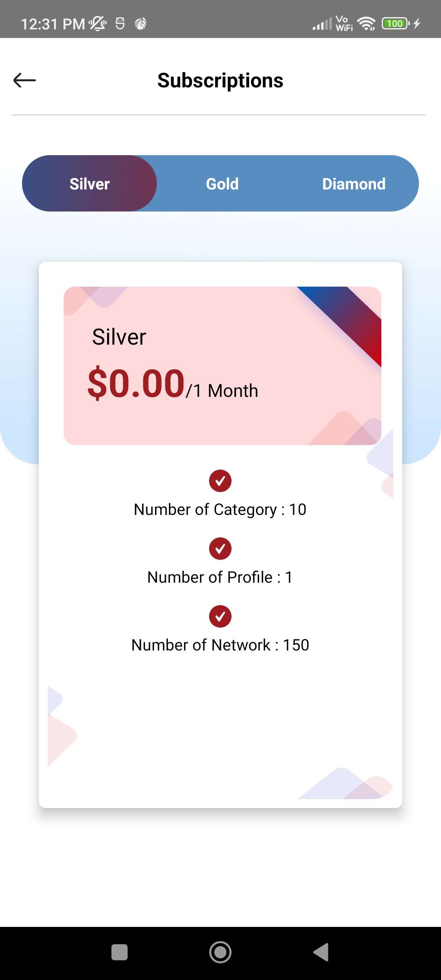Tap the muted bell status icon
The width and height of the screenshot is (441, 980).
[x=98, y=24]
